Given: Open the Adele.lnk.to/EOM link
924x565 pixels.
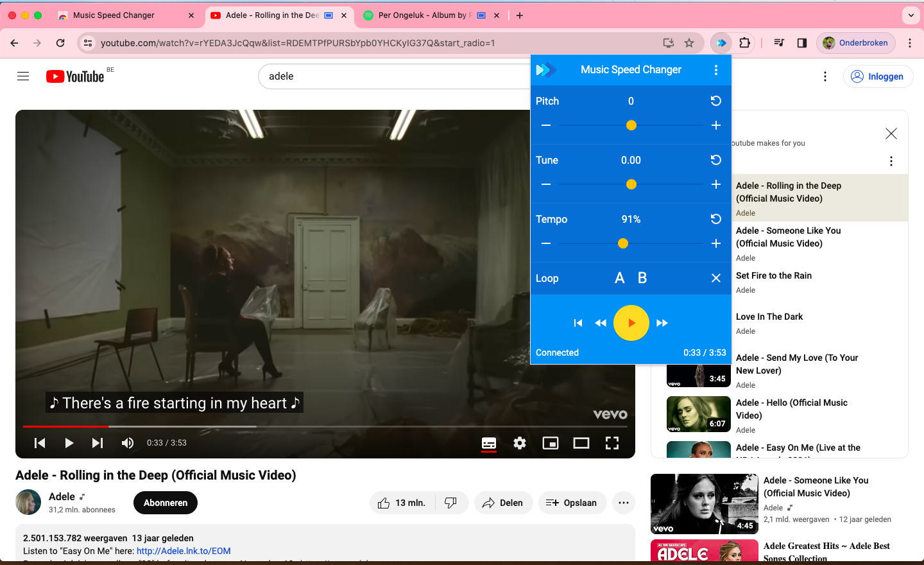Looking at the screenshot, I should (184, 551).
